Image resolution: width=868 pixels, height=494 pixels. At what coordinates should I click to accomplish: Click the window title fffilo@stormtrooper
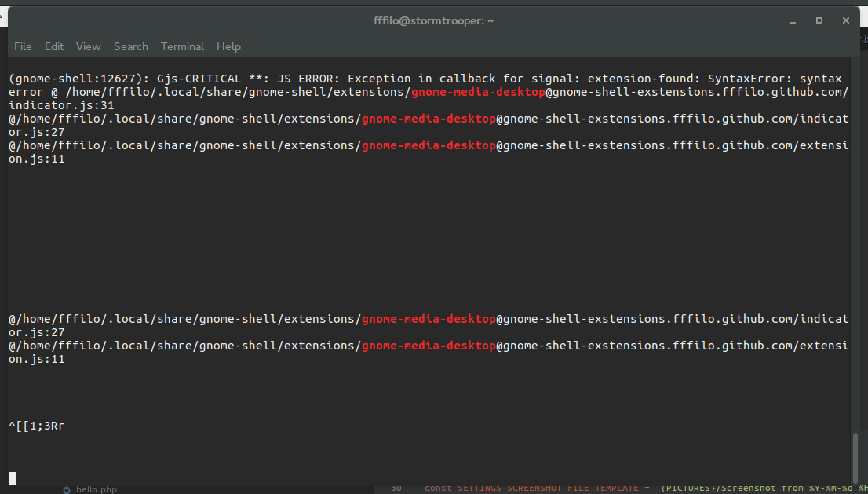pos(433,21)
